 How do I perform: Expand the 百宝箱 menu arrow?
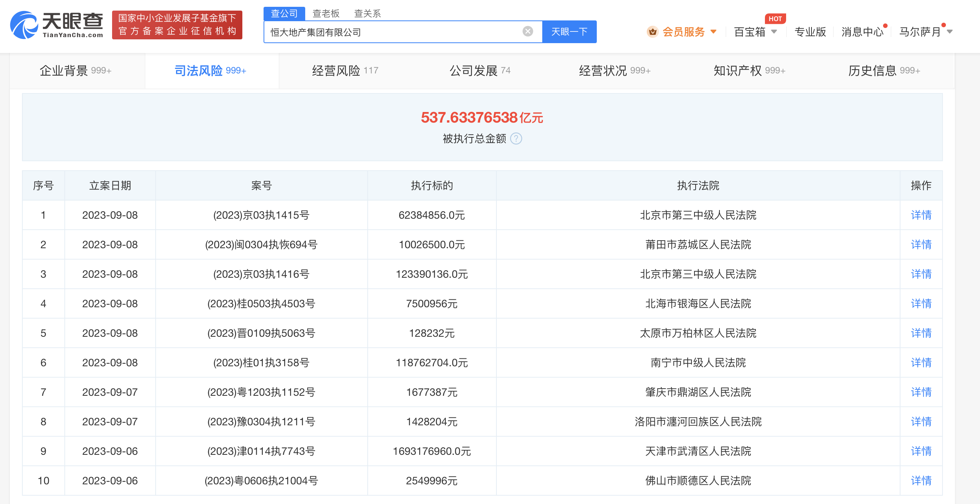click(774, 31)
